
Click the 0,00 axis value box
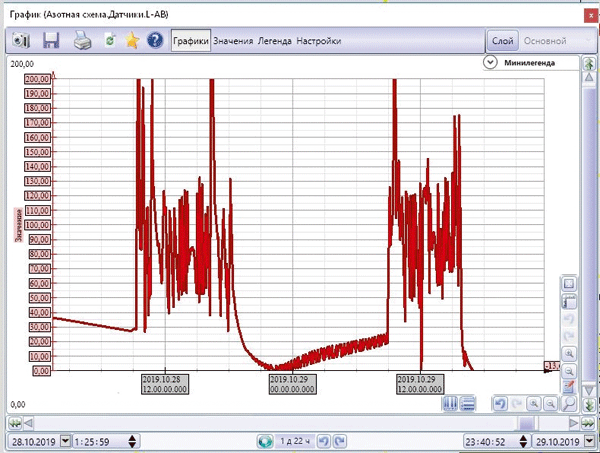41,371
